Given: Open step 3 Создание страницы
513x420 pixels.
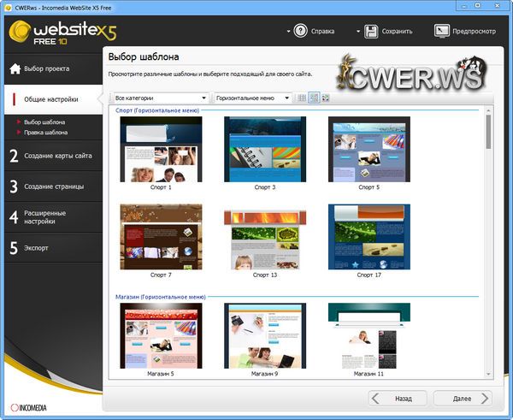Looking at the screenshot, I should (x=53, y=186).
